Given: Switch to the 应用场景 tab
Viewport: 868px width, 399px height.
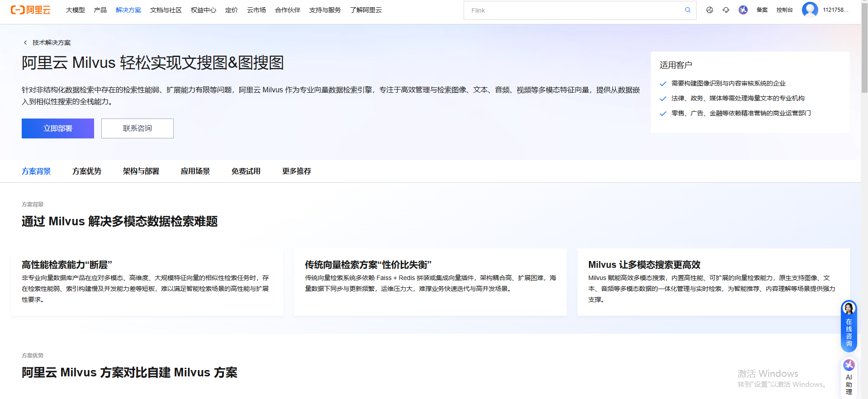Looking at the screenshot, I should pyautogui.click(x=195, y=171).
